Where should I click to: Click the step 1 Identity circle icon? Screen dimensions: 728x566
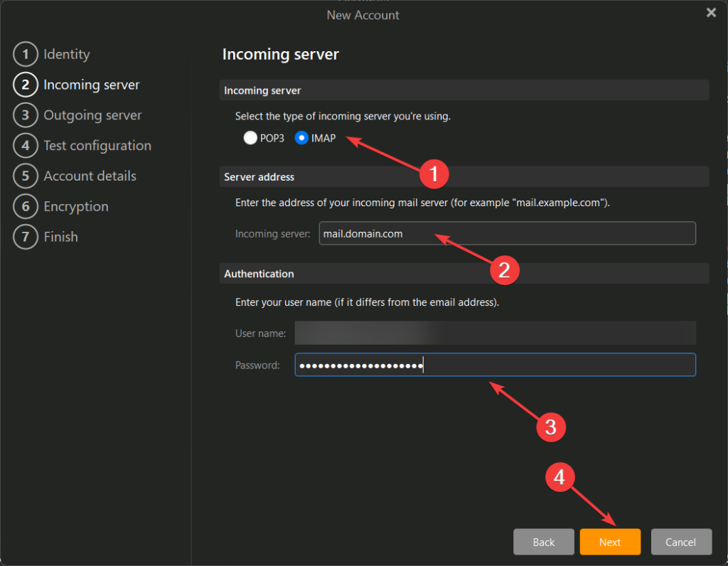click(25, 54)
